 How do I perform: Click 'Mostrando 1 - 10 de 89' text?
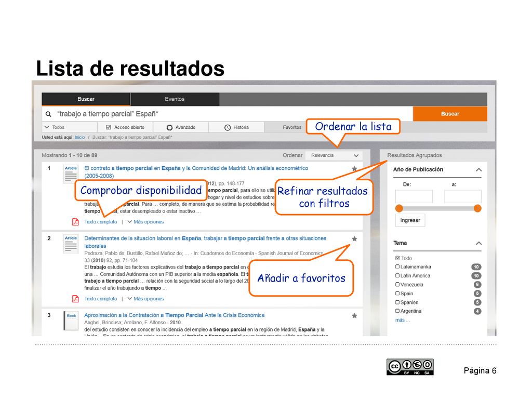pos(70,155)
